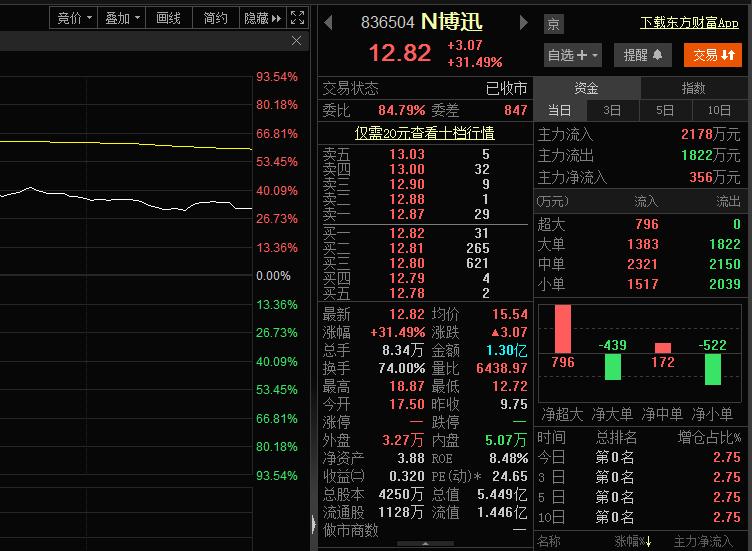Click the PE(动) value 24.65
The height and width of the screenshot is (551, 752).
[509, 476]
